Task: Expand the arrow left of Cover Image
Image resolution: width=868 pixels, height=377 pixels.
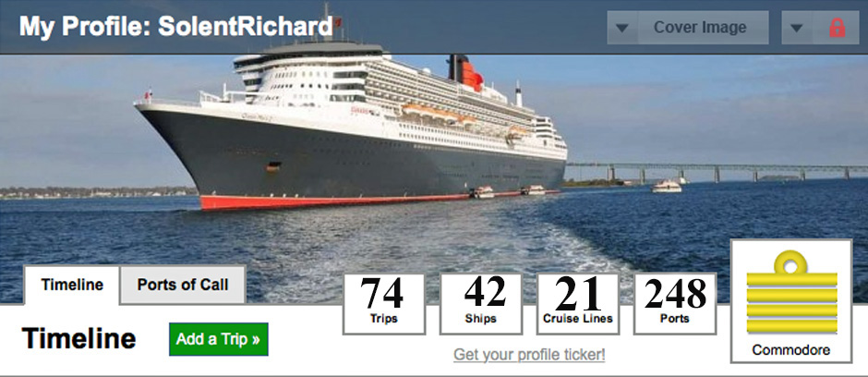Action: click(622, 28)
